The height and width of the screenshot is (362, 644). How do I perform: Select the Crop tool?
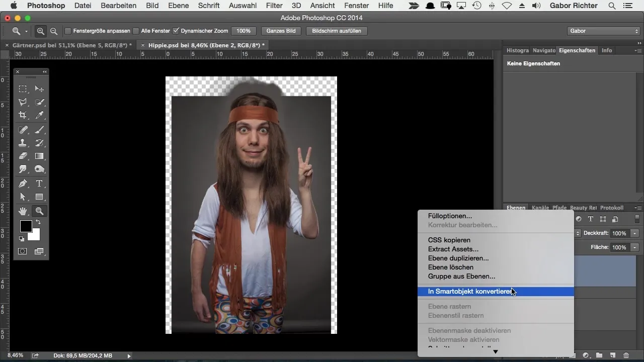coord(23,115)
